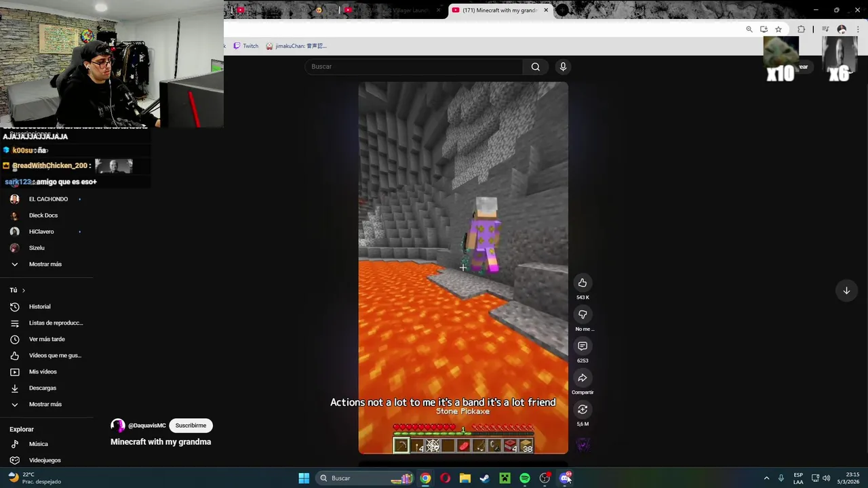Open Chrome three-dot menu
868x488 pixels.
click(x=858, y=29)
